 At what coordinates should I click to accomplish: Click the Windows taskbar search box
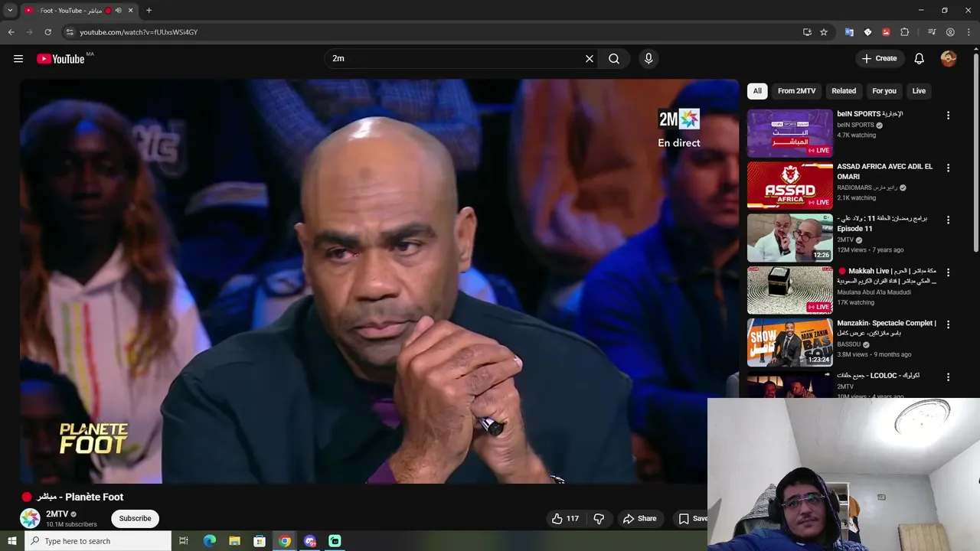98,541
